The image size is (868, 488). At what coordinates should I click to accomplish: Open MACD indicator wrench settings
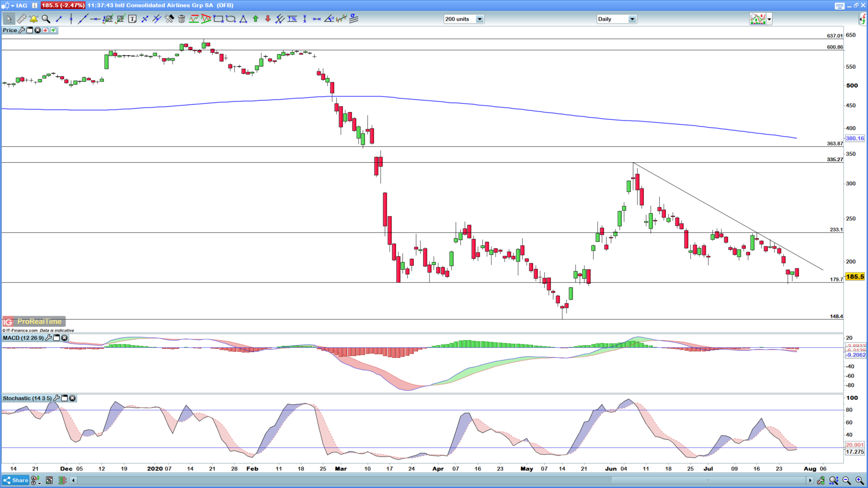click(x=48, y=338)
